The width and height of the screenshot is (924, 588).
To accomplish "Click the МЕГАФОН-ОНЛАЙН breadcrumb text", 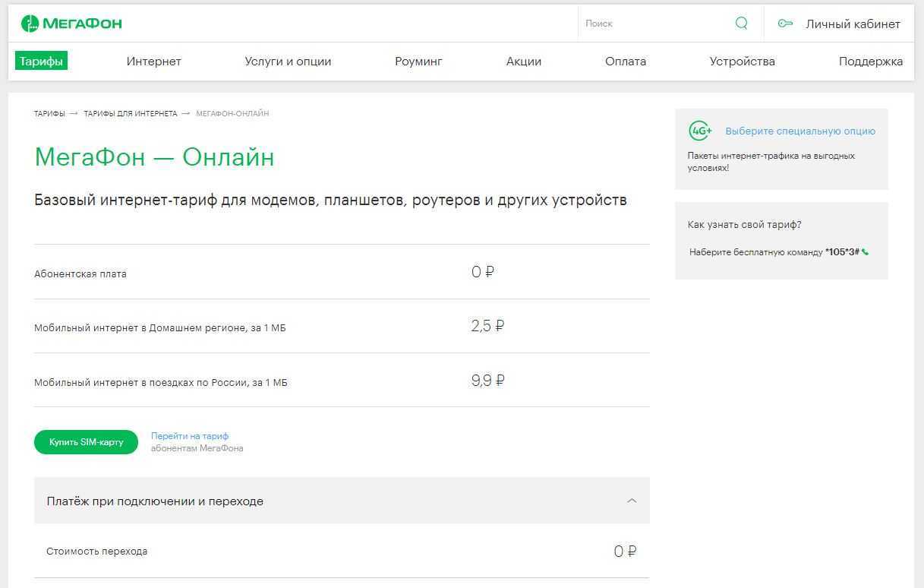I will (x=232, y=113).
